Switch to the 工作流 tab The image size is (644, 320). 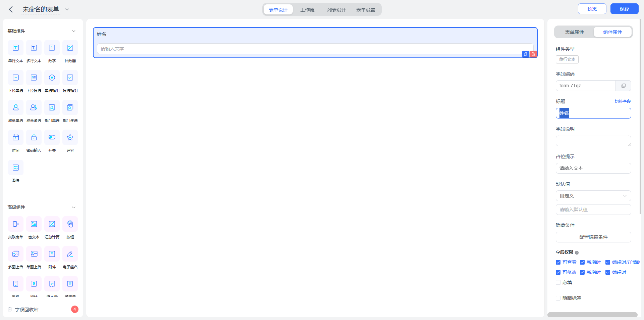[x=307, y=10]
